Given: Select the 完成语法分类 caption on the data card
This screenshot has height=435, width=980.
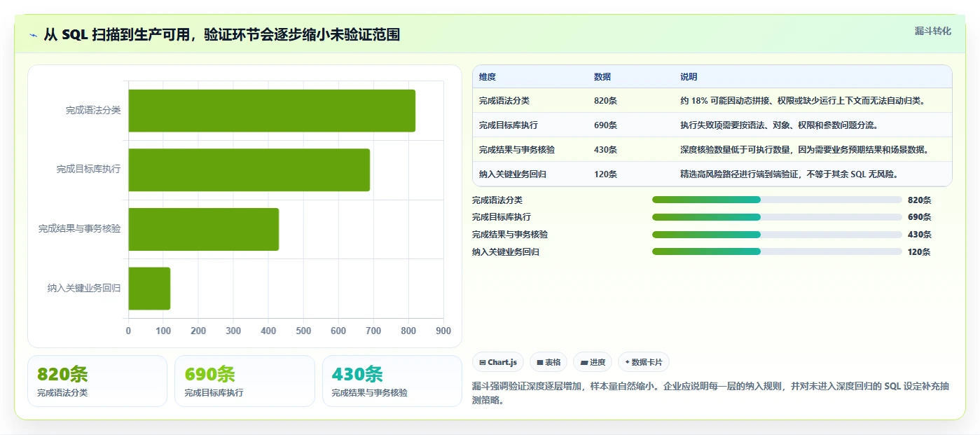Looking at the screenshot, I should [x=62, y=393].
